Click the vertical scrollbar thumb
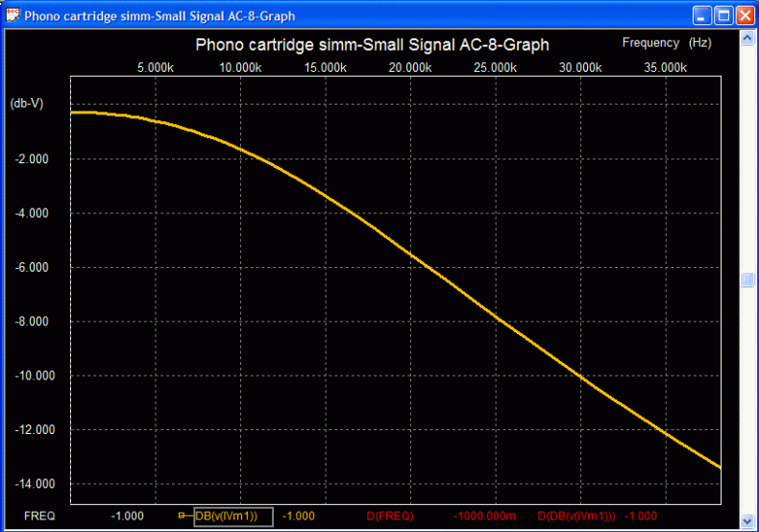759x532 pixels. click(x=747, y=279)
